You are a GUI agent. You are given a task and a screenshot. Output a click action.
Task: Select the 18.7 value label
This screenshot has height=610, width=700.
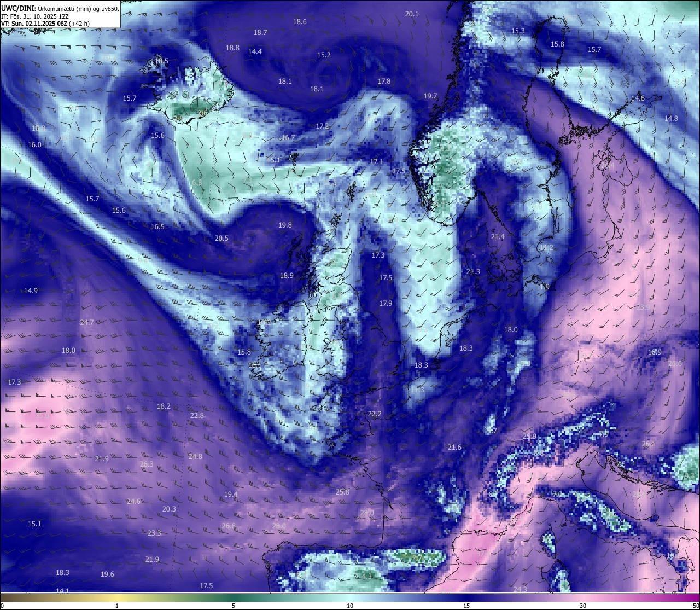(260, 33)
